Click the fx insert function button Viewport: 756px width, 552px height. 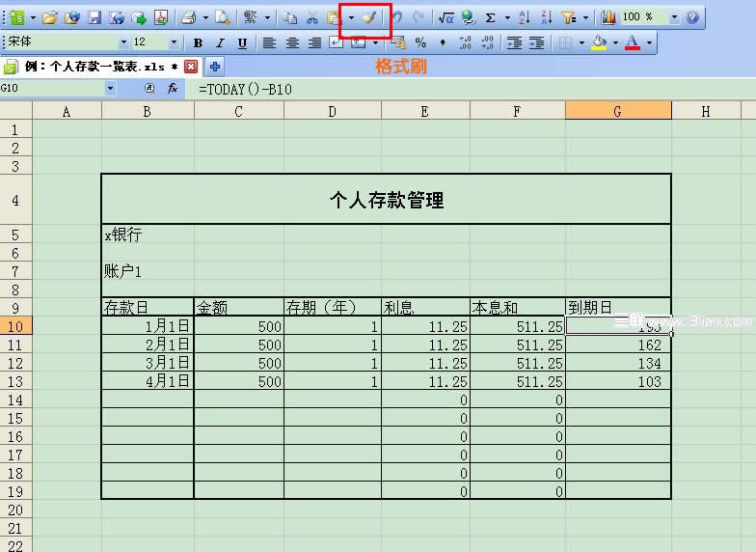point(172,89)
